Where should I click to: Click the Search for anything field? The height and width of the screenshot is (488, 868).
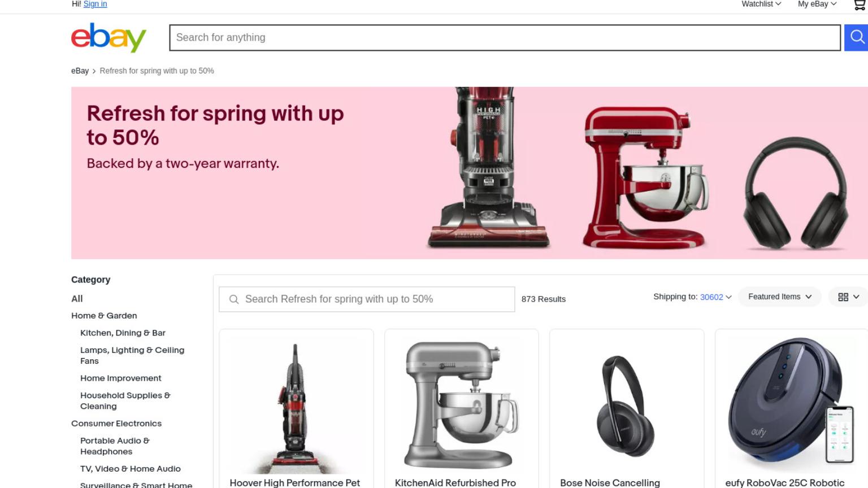pos(505,38)
